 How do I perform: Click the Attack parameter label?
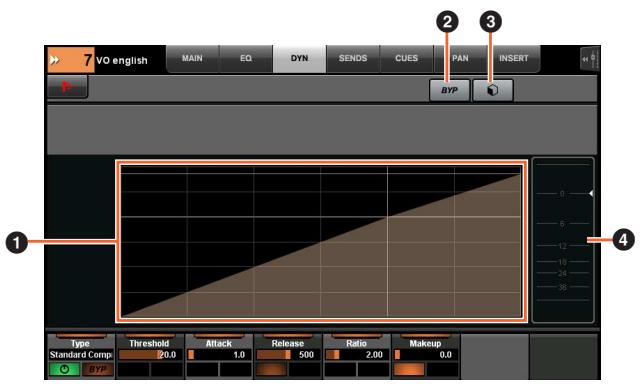[x=218, y=344]
